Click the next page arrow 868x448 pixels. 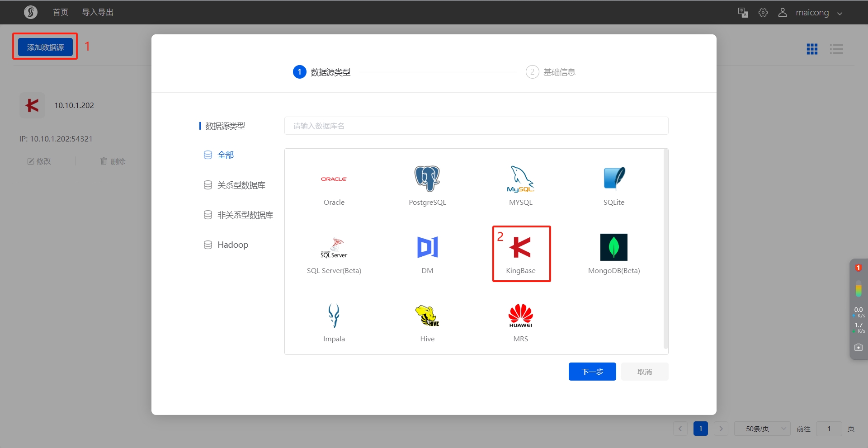[x=721, y=429]
